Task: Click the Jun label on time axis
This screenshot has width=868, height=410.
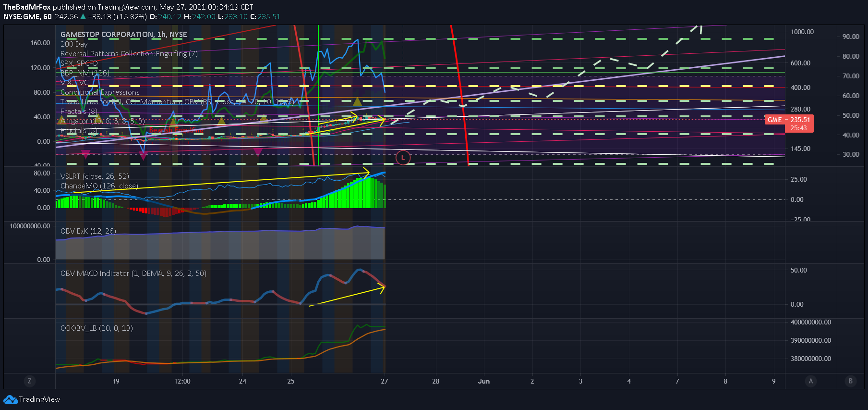Action: 484,381
